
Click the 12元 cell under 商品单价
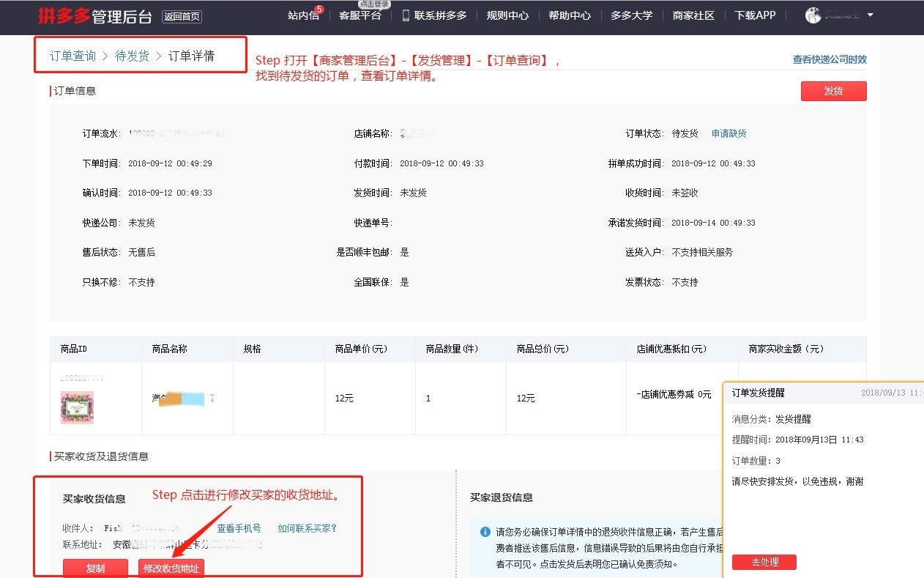(x=344, y=399)
